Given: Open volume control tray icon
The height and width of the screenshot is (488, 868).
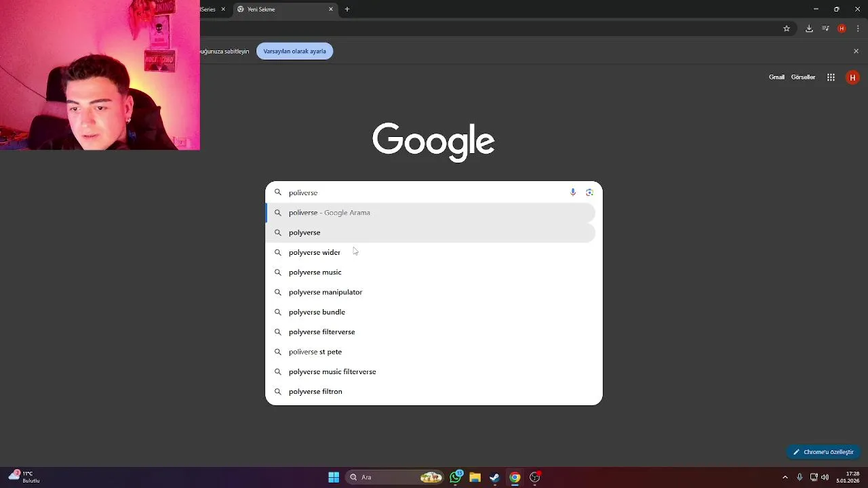Looking at the screenshot, I should click(825, 477).
